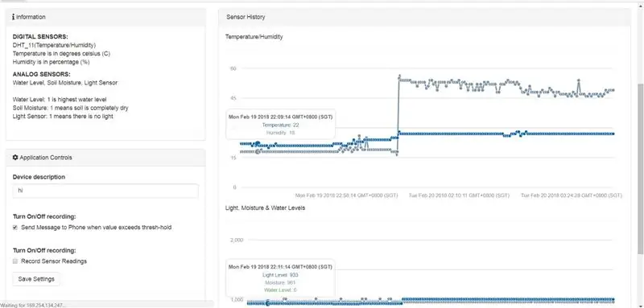Focus the Device description field containing hi
The image size is (644, 308).
[105, 191]
